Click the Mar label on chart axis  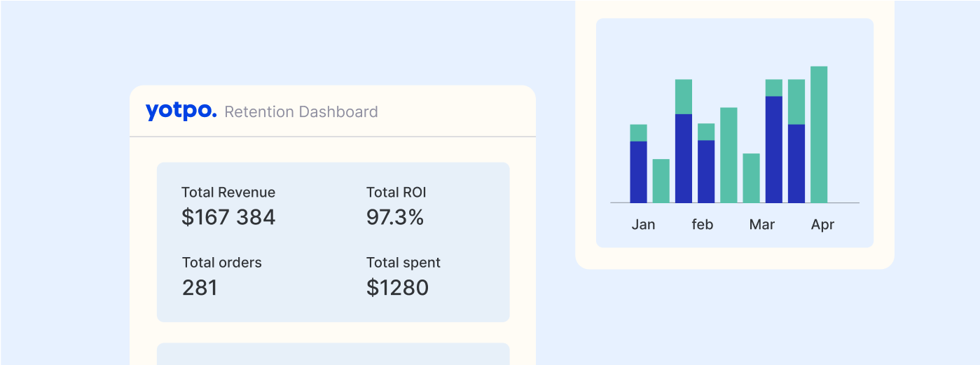click(x=762, y=225)
